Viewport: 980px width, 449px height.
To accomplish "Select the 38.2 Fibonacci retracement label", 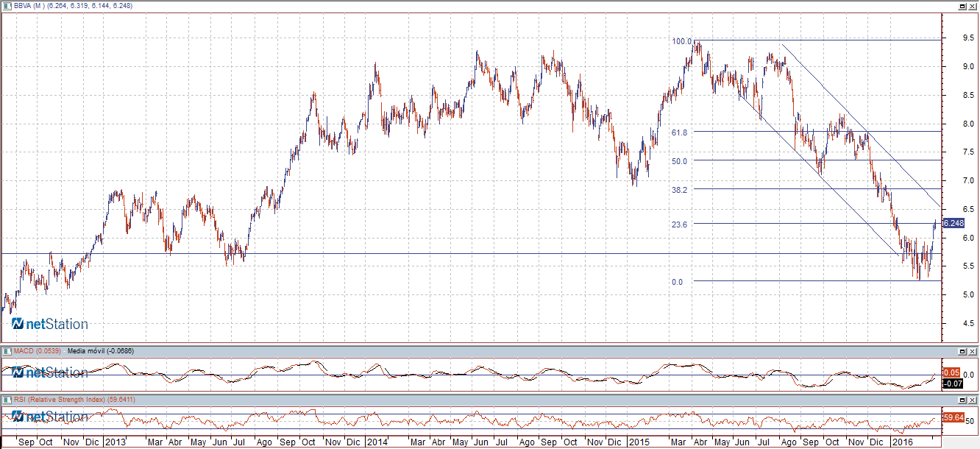I will coord(679,189).
